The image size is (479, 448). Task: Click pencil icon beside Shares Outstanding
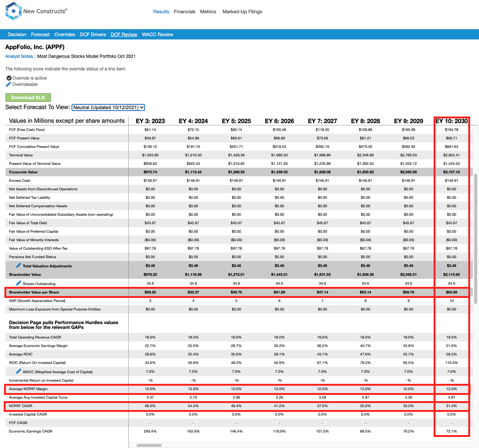pyautogui.click(x=18, y=283)
